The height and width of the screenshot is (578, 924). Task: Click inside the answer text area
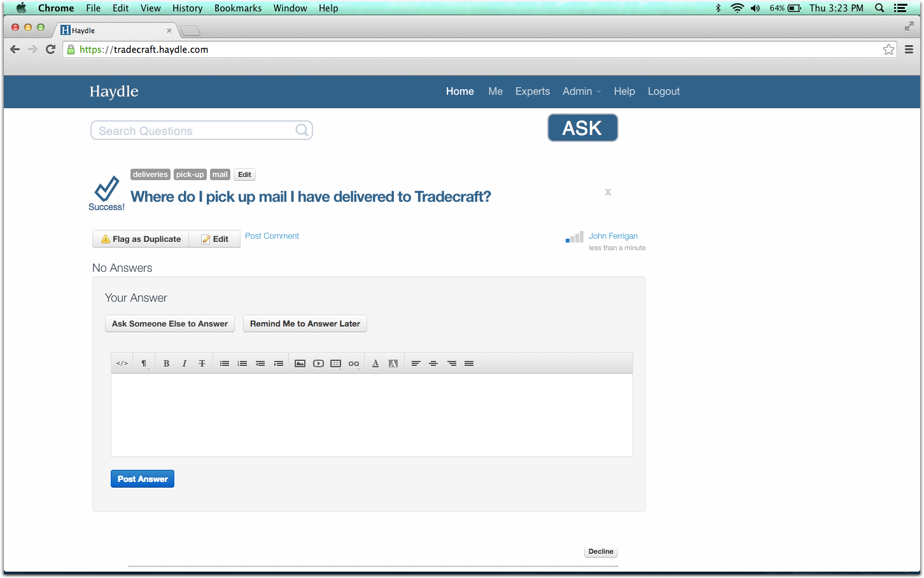[372, 415]
